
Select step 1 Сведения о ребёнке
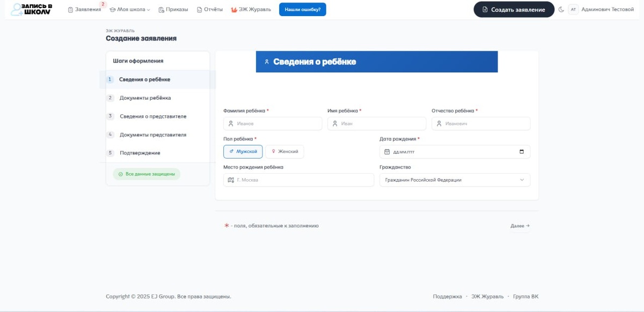[157, 79]
